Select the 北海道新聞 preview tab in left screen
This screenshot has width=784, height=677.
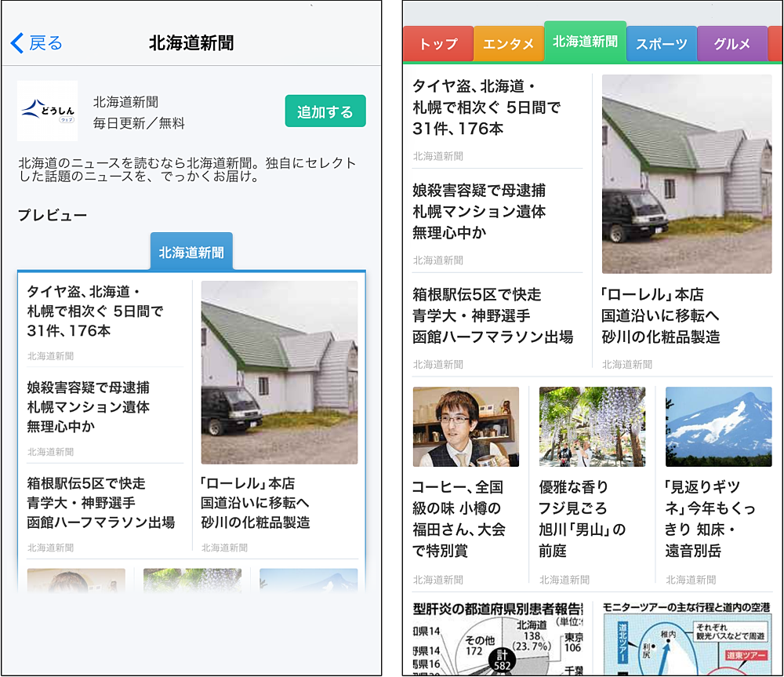coord(191,252)
